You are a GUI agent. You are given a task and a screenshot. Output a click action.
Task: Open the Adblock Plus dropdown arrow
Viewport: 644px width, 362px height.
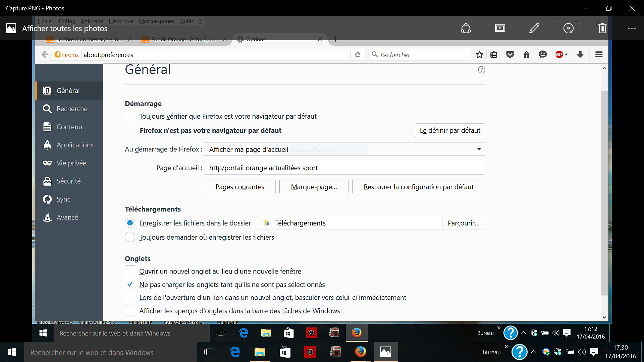(566, 55)
